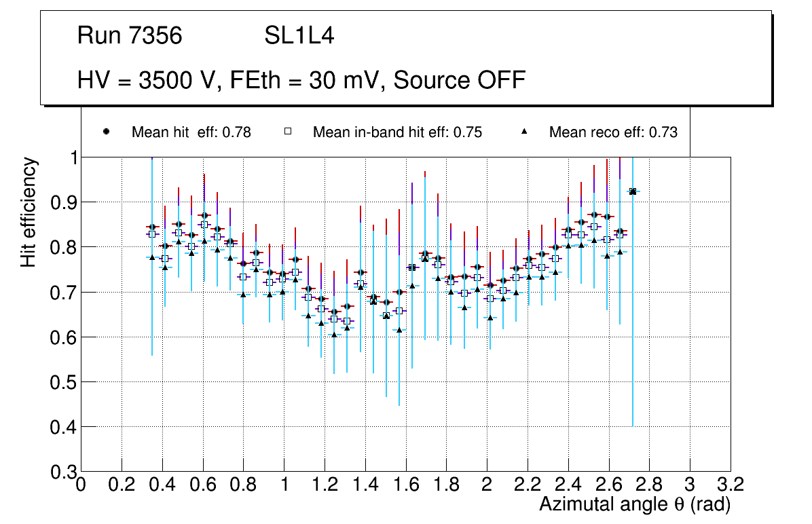Click the filled circle marker in the legend
This screenshot has height=524, width=812.
[x=107, y=132]
